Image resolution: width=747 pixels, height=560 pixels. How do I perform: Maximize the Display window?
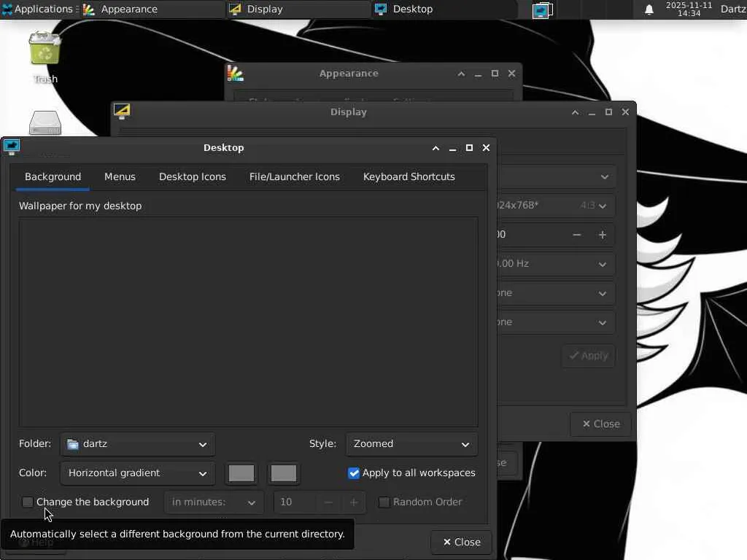[608, 112]
